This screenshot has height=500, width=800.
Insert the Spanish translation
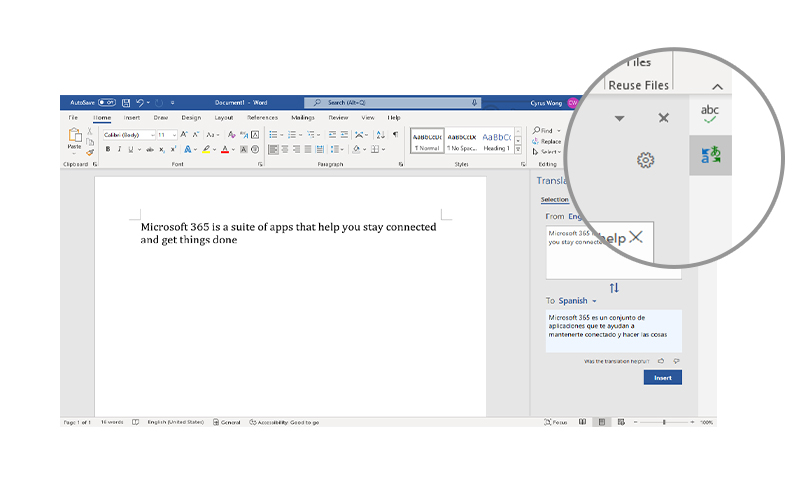click(x=663, y=378)
